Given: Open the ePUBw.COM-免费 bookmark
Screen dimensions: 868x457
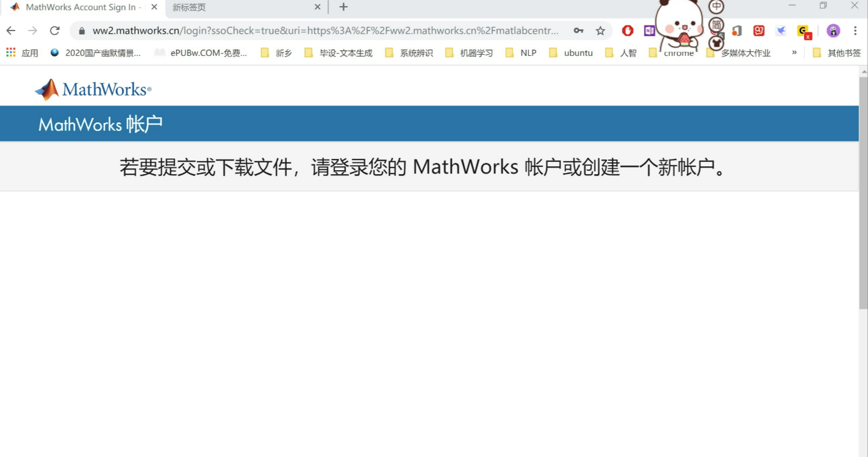Looking at the screenshot, I should pyautogui.click(x=201, y=53).
